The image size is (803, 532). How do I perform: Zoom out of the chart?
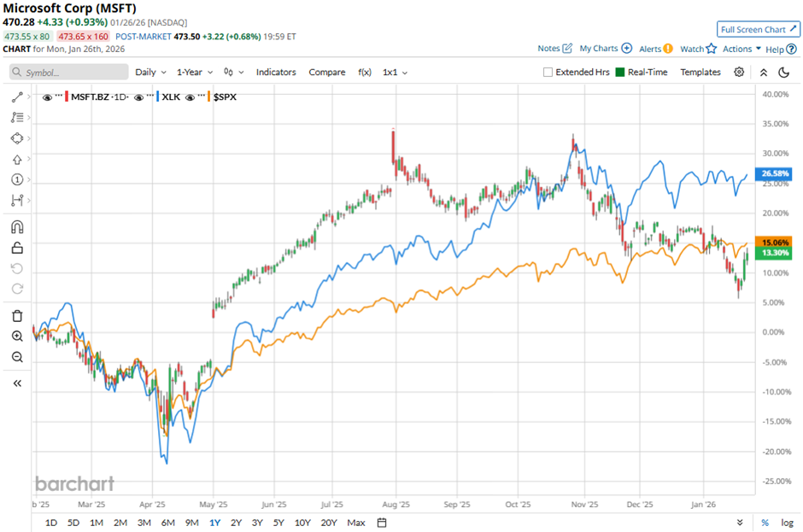17,357
